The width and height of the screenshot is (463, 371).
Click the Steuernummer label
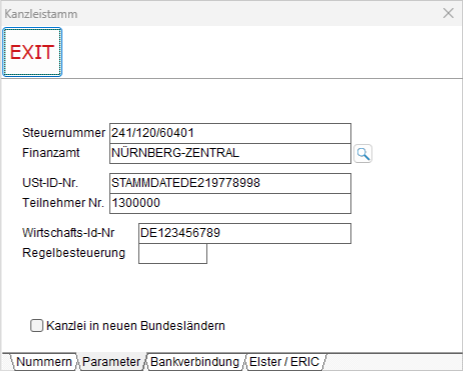click(x=64, y=133)
